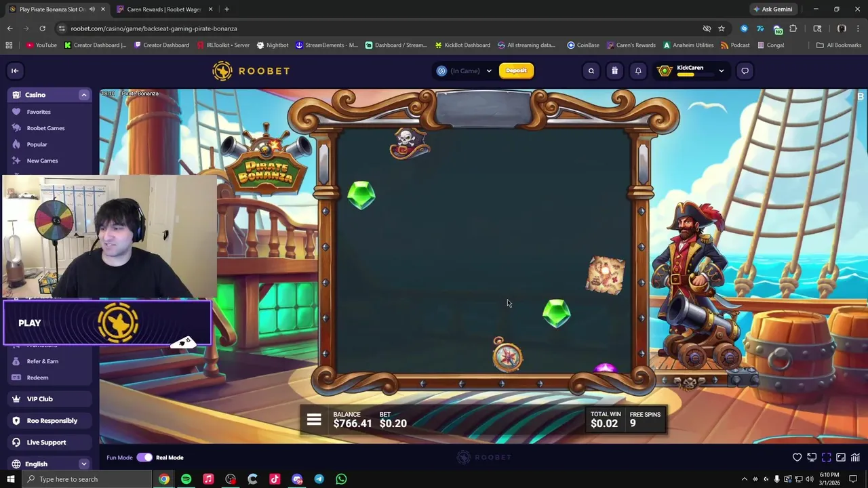
Task: Open a new browser tab
Action: point(226,9)
